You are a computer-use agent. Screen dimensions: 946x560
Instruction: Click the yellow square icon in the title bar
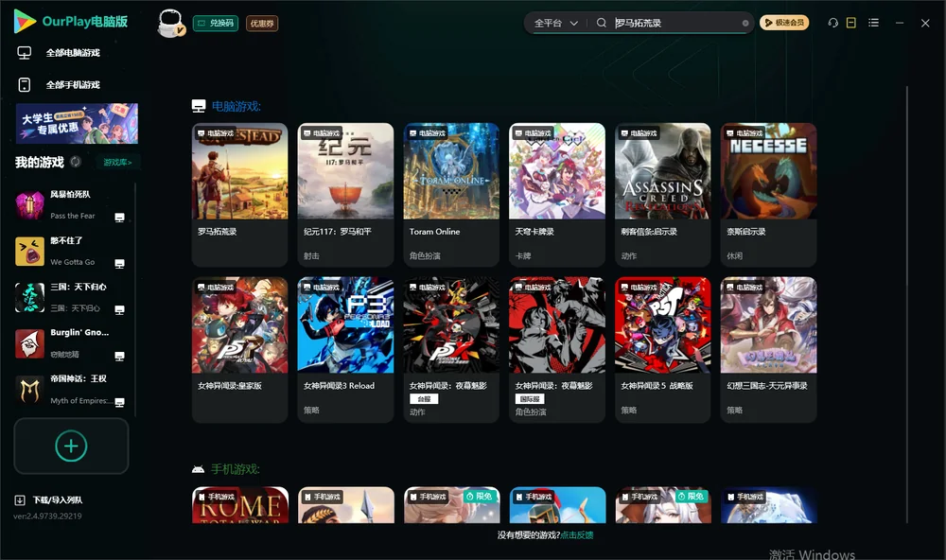click(x=851, y=23)
